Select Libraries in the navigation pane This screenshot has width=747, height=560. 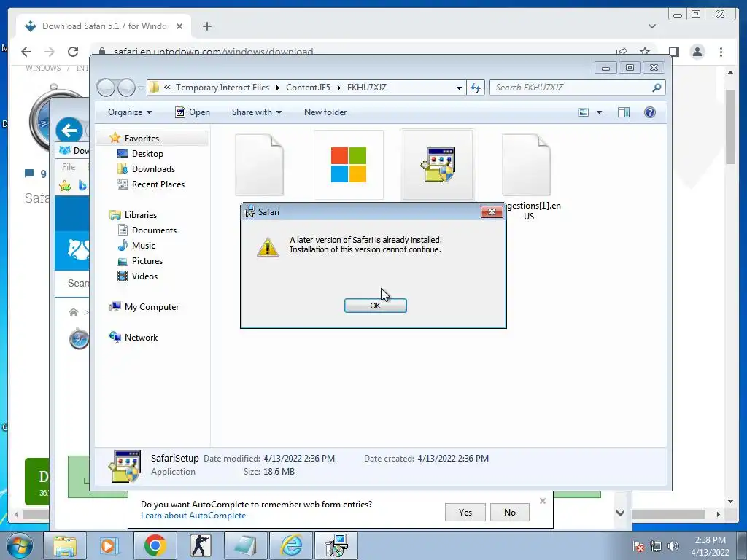coord(141,215)
